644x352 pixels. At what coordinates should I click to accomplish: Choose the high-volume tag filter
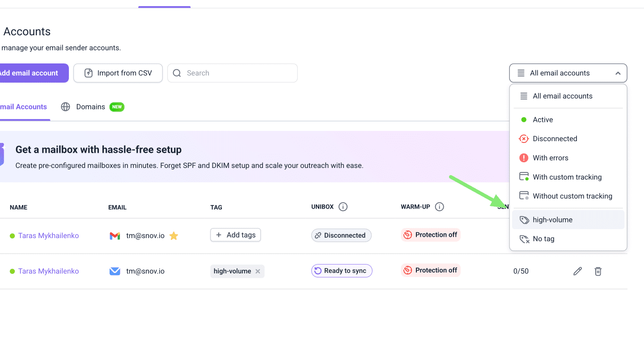coord(552,220)
